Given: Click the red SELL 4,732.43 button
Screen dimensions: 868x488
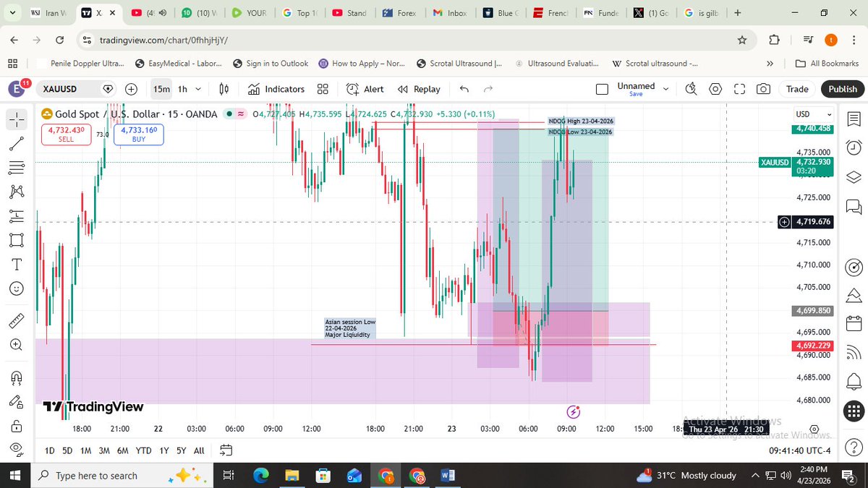Looking at the screenshot, I should click(x=67, y=134).
